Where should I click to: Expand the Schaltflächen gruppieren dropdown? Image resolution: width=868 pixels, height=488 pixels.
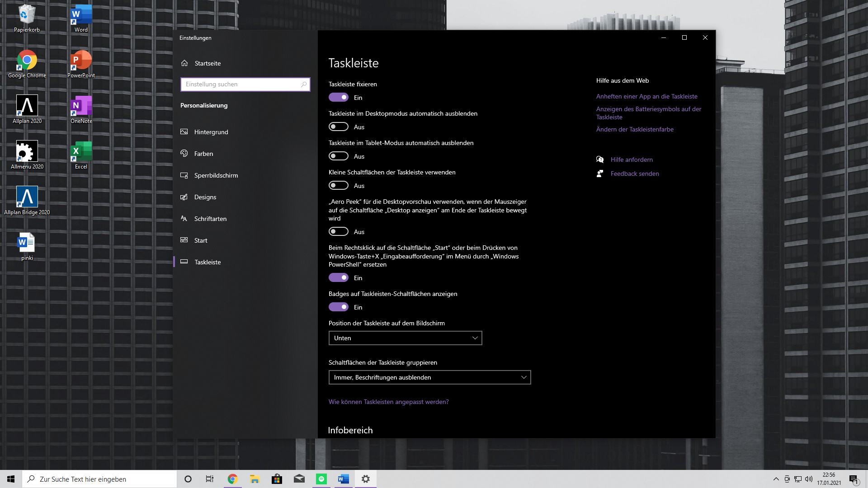pyautogui.click(x=429, y=377)
